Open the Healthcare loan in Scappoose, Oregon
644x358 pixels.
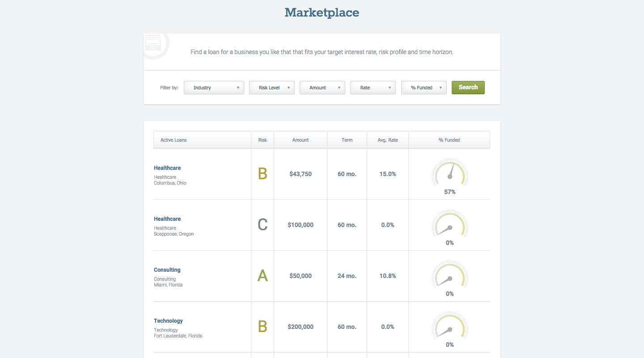(x=167, y=219)
